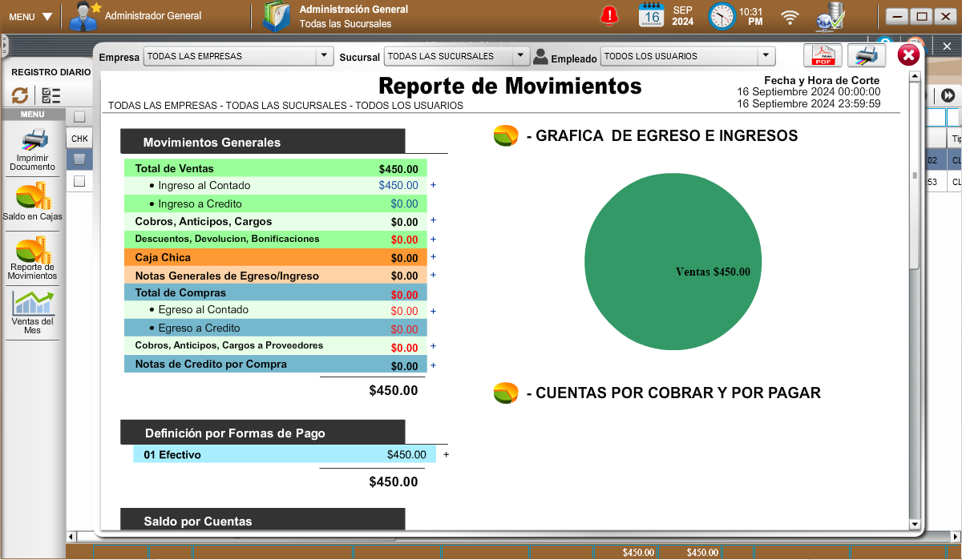Open the Empleado users dropdown
The width and height of the screenshot is (962, 560).
click(766, 56)
